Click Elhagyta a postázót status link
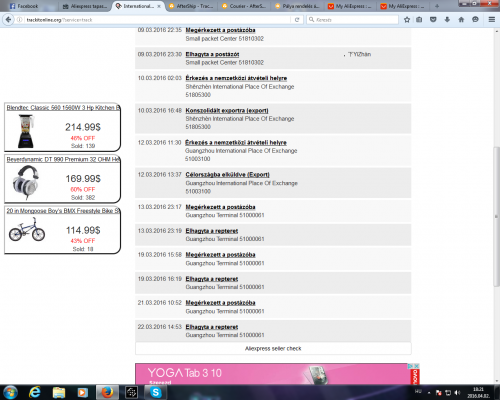 (212, 54)
